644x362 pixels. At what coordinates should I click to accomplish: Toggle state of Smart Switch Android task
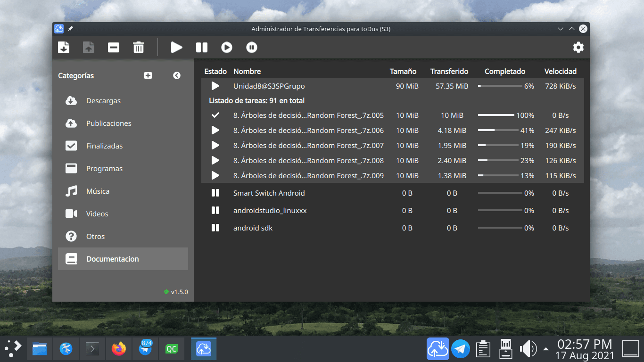tap(215, 193)
